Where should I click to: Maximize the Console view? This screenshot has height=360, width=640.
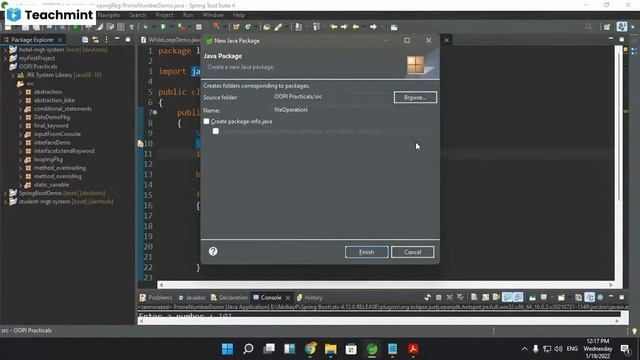tap(622, 297)
